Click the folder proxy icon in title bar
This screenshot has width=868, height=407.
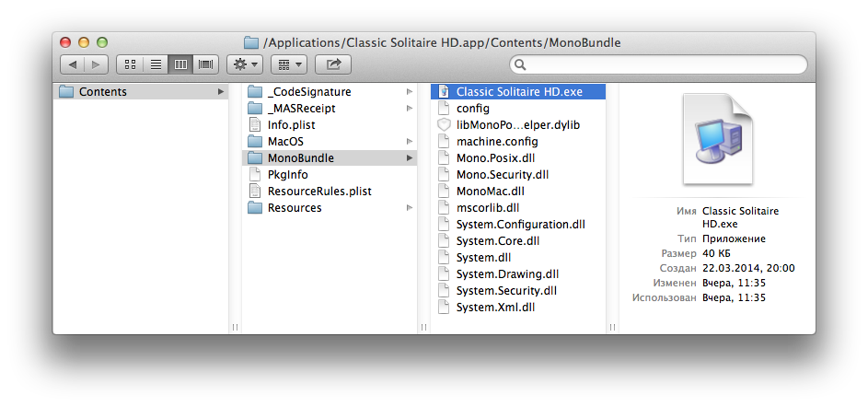pyautogui.click(x=251, y=42)
